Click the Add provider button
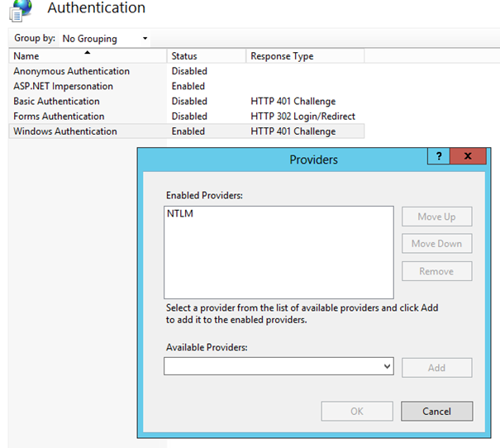 coord(437,368)
